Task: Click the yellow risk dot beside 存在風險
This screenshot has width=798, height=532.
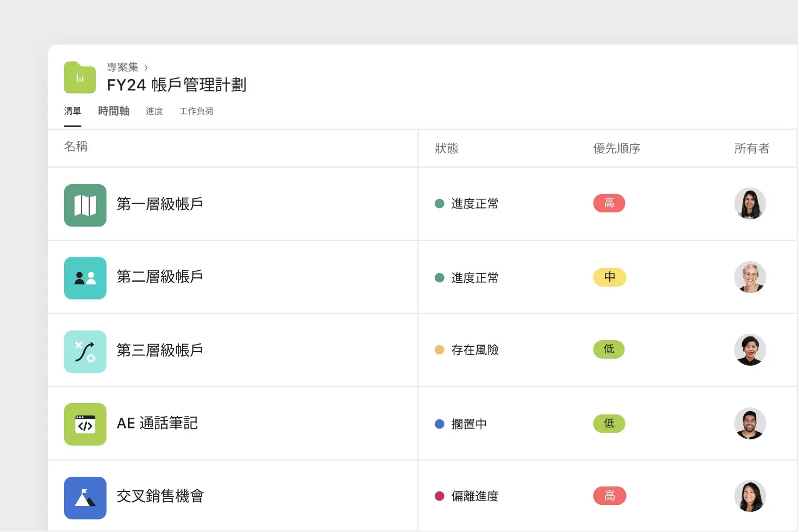Action: click(x=439, y=350)
